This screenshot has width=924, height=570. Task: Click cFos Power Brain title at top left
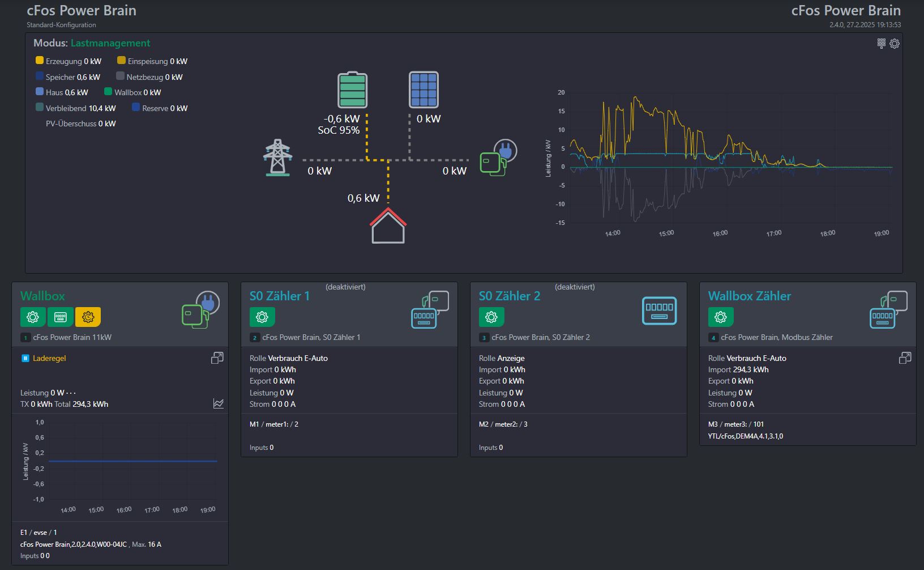pos(82,11)
